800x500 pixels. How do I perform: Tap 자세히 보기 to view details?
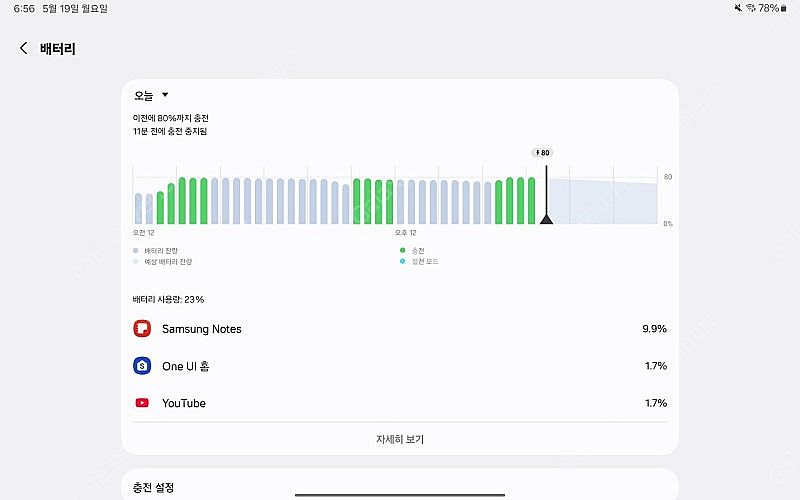[x=400, y=439]
